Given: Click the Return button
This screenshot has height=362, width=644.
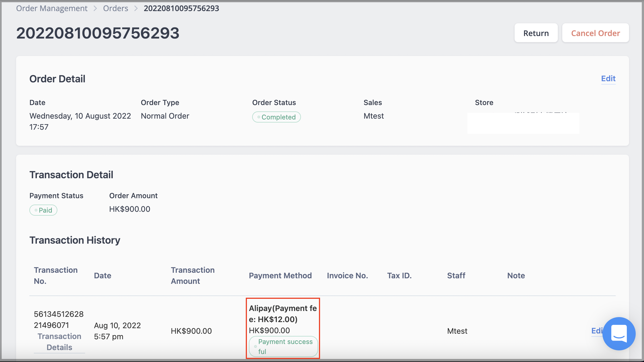Looking at the screenshot, I should tap(536, 33).
